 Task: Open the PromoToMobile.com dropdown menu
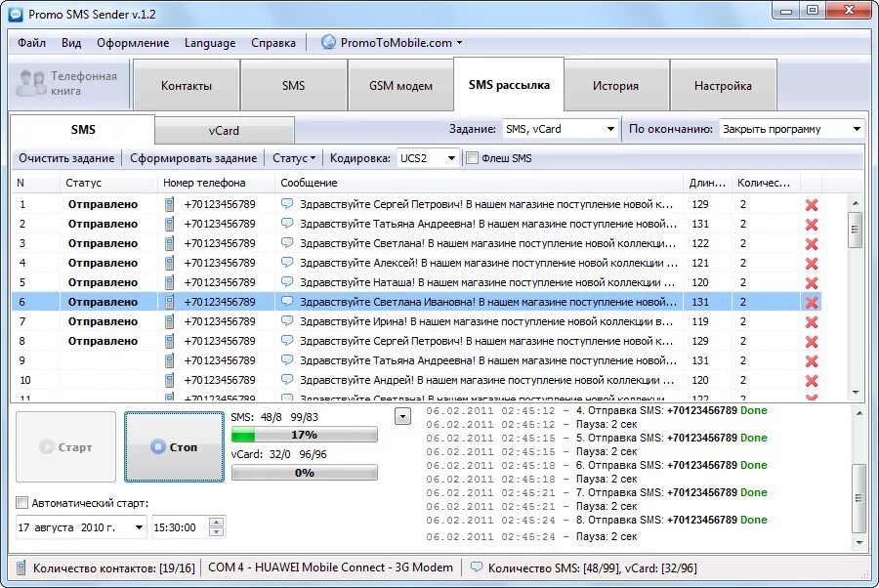coord(460,43)
